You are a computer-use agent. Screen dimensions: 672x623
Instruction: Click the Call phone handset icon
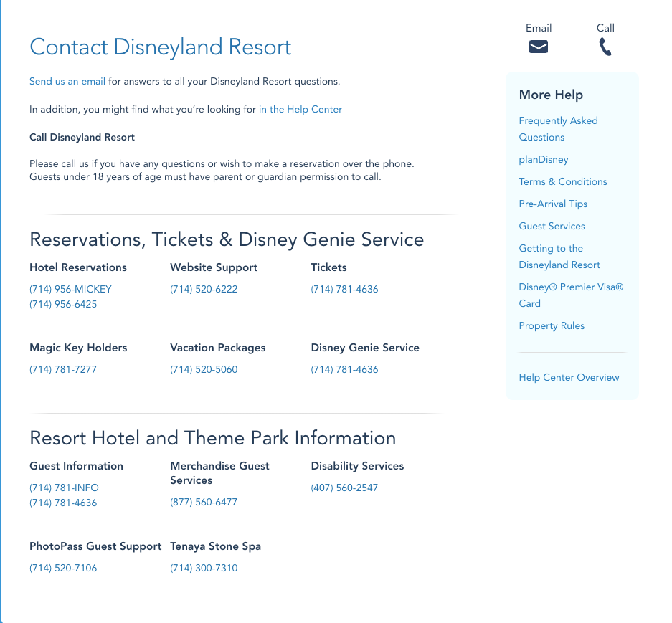pyautogui.click(x=605, y=47)
